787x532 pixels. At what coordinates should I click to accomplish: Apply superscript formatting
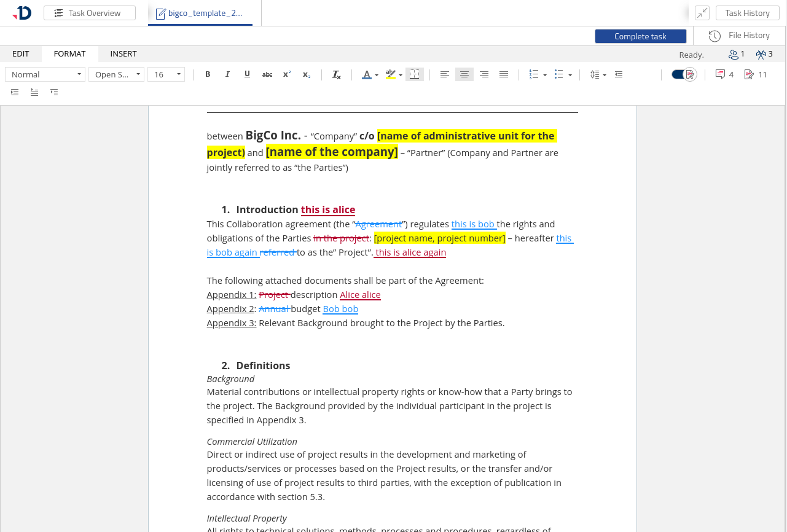[x=287, y=74]
